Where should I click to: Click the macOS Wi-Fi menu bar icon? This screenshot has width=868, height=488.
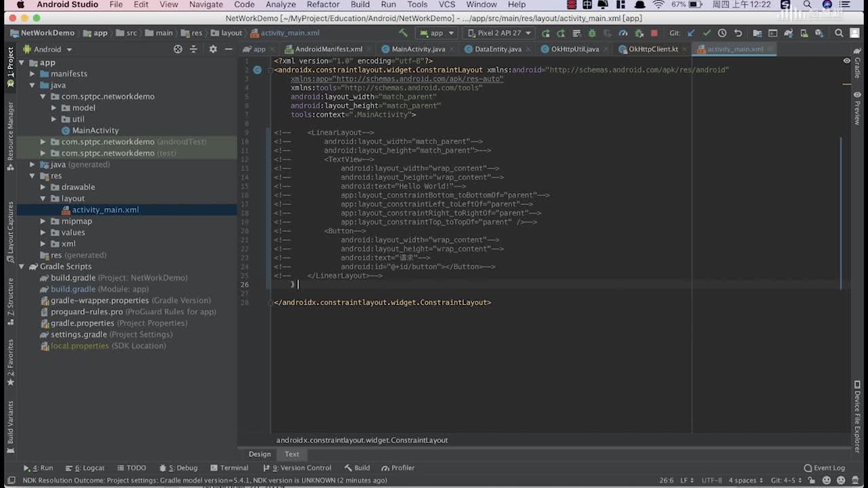[658, 5]
